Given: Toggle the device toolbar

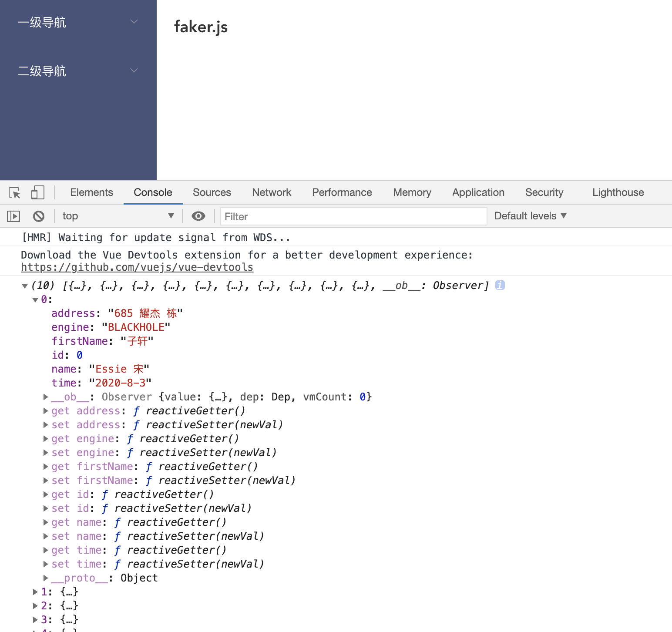Looking at the screenshot, I should (37, 192).
